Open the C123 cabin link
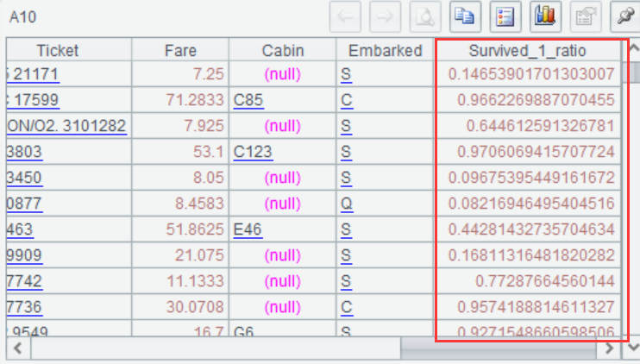This screenshot has height=364, width=640. pos(252,153)
